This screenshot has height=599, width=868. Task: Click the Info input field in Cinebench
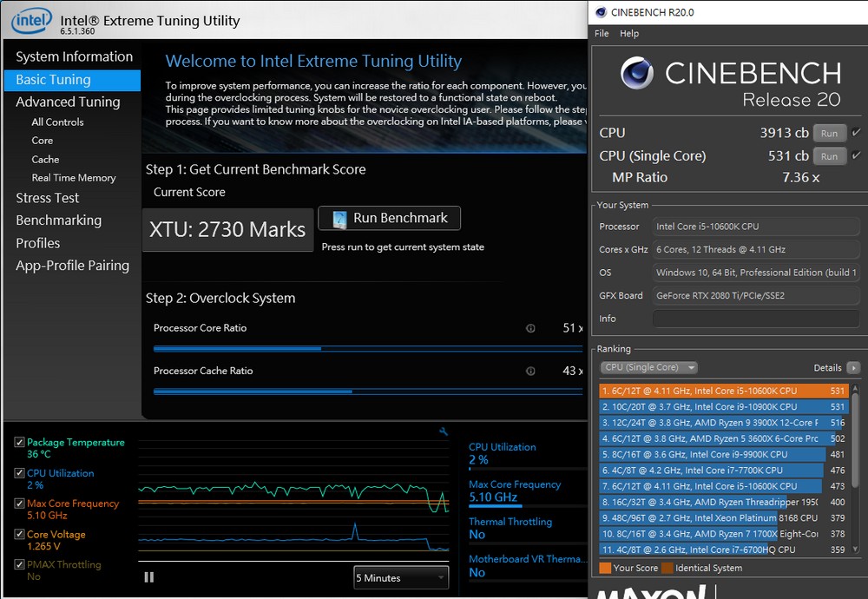pyautogui.click(x=756, y=319)
